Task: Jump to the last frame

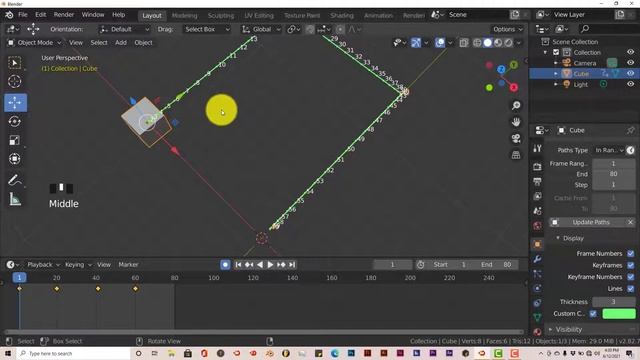Action: tap(292, 264)
